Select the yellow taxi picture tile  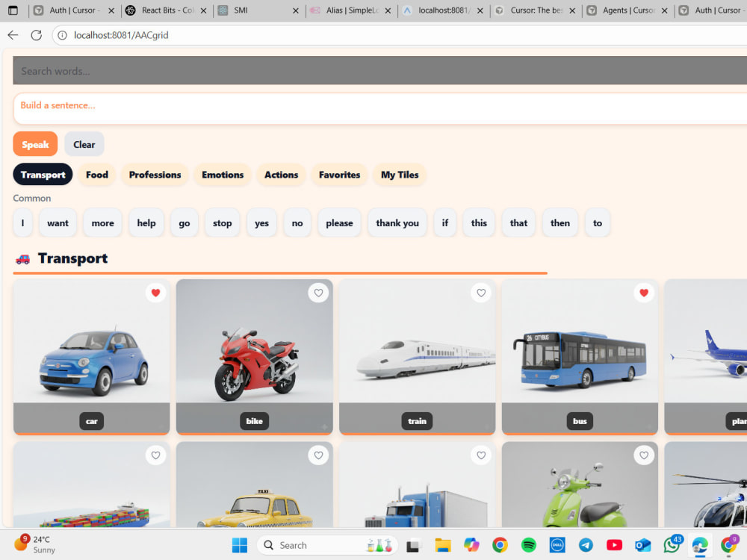pos(255,485)
